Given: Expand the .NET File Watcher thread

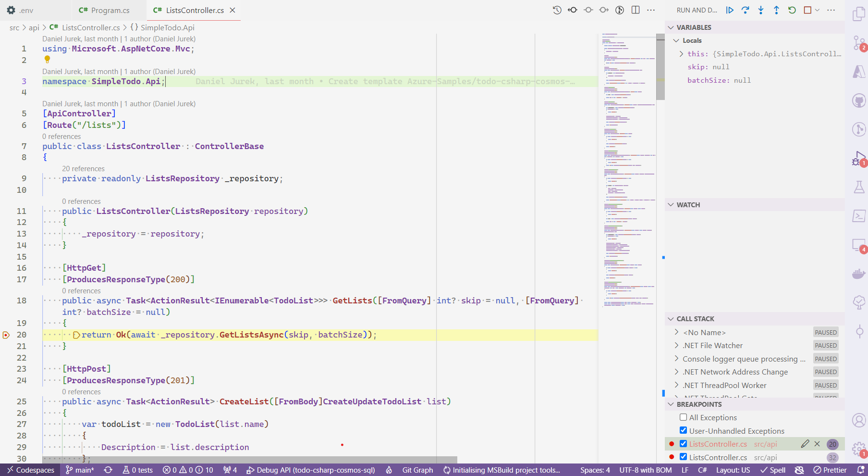Looking at the screenshot, I should point(676,345).
